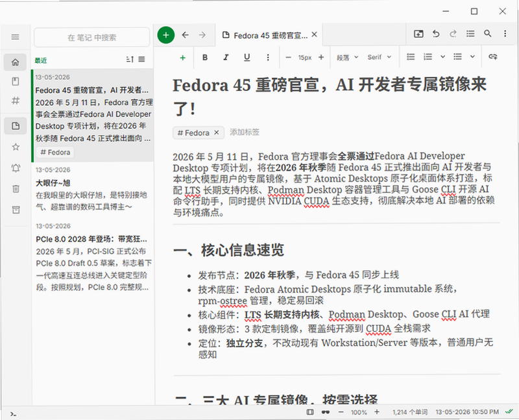This screenshot has height=420, width=519.
Task: Switch the note list view mode icon
Action: point(141,59)
